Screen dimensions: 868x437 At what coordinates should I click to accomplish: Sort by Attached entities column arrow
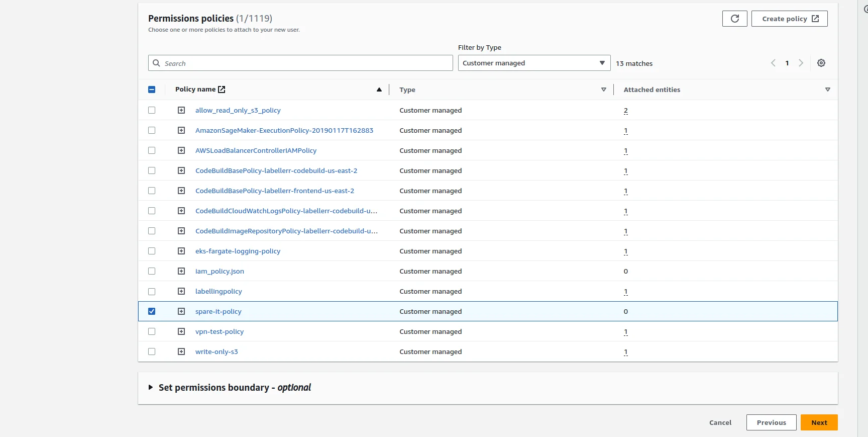click(x=828, y=90)
